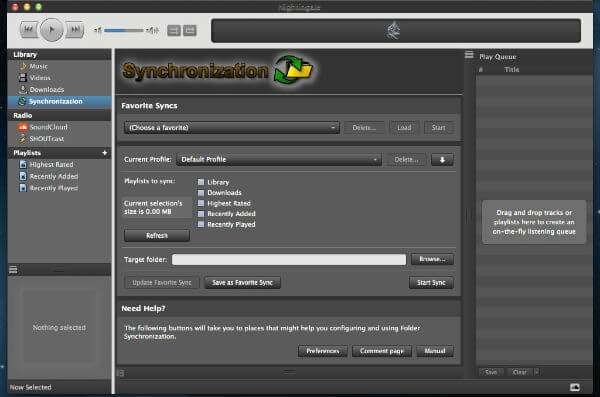Click the sidebar bottom pane menu icon
The image size is (600, 397).
pos(13,270)
